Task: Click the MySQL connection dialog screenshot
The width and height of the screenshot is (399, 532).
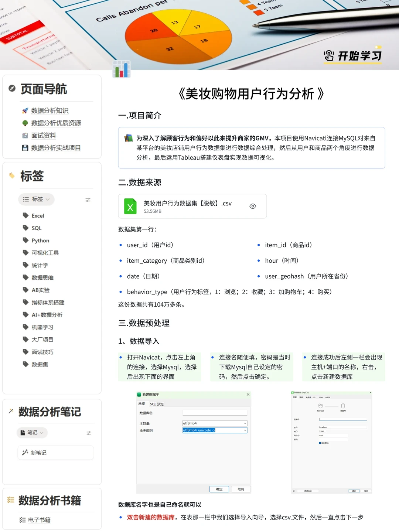Action: [331, 442]
